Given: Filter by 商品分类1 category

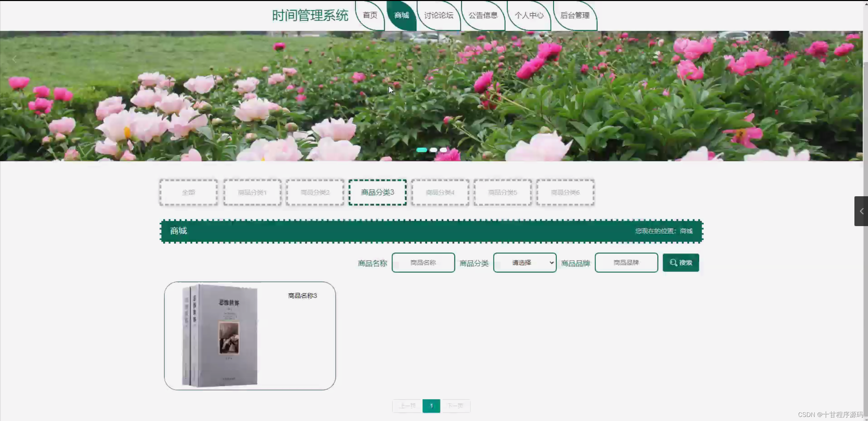Looking at the screenshot, I should click(x=252, y=193).
